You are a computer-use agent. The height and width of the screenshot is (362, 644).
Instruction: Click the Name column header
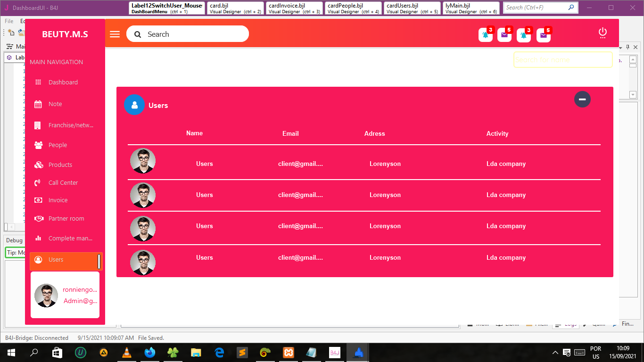pos(194,133)
